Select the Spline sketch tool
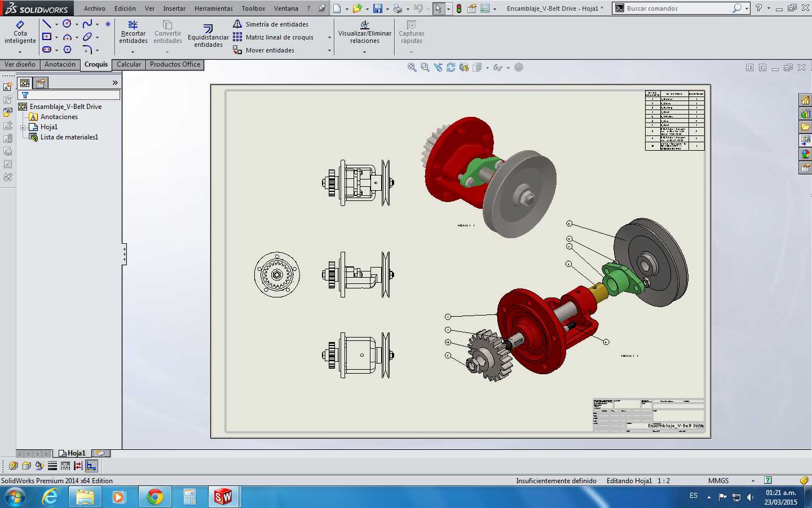812x508 pixels. click(x=87, y=24)
